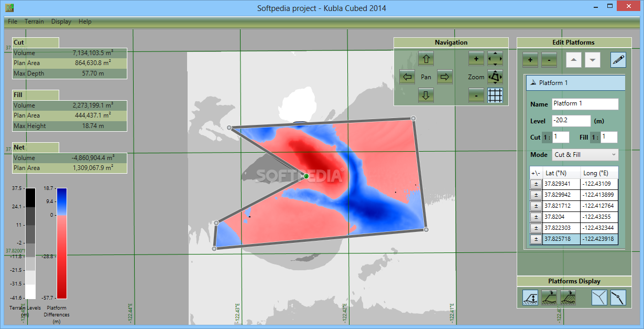Select longitude cell -122.43109
Screen dimensions: 644x329
pos(599,184)
